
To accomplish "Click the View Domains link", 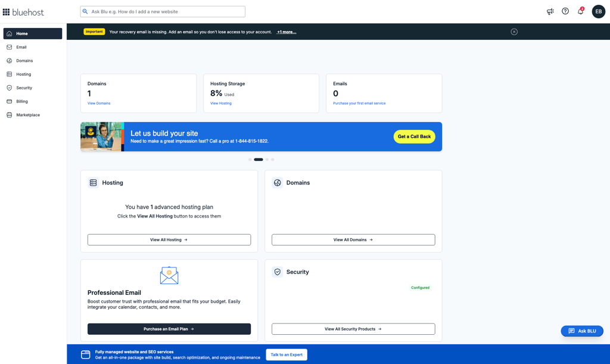I will click(x=99, y=104).
